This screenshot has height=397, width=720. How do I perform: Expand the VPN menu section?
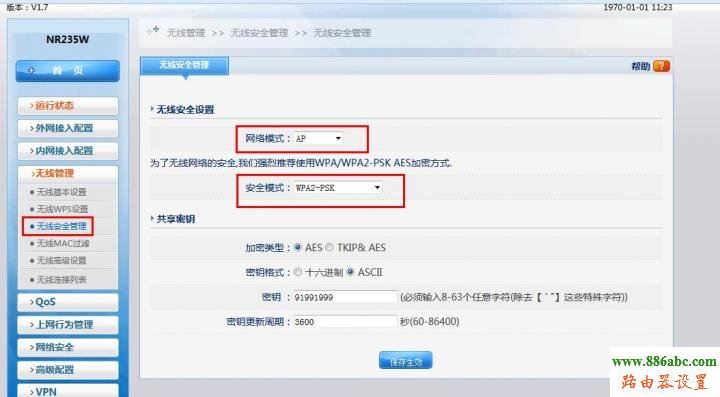tap(68, 391)
